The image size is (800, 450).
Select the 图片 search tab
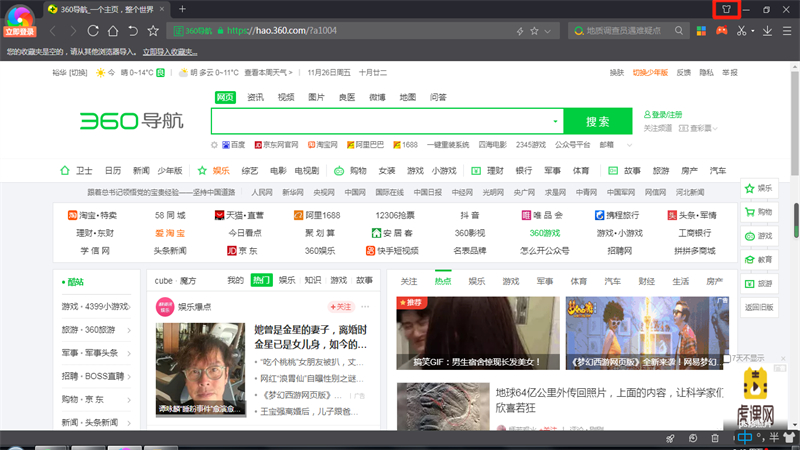(x=316, y=97)
